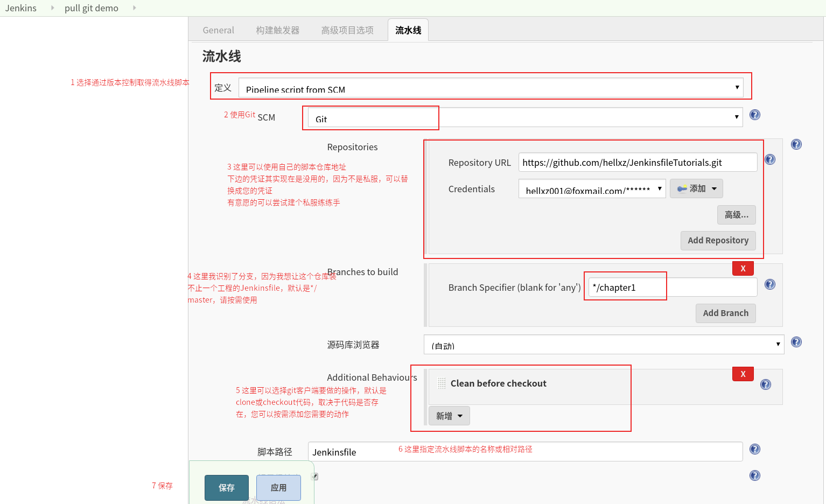
Task: Open the SCM dropdown showing Git
Action: [x=525, y=117]
